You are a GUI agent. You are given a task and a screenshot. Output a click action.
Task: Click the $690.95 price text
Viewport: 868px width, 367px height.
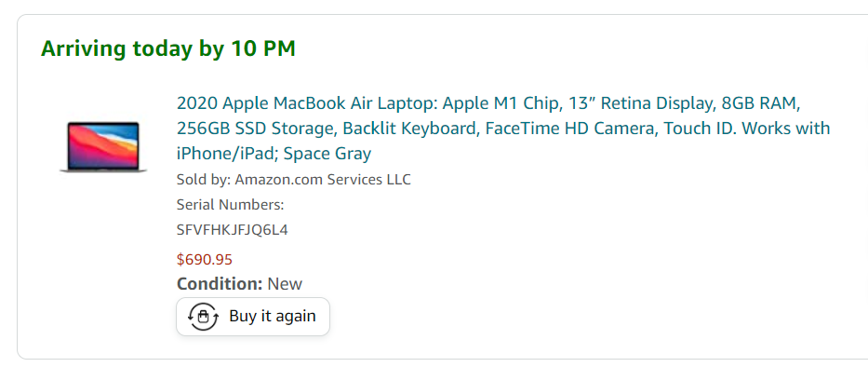[x=205, y=260]
